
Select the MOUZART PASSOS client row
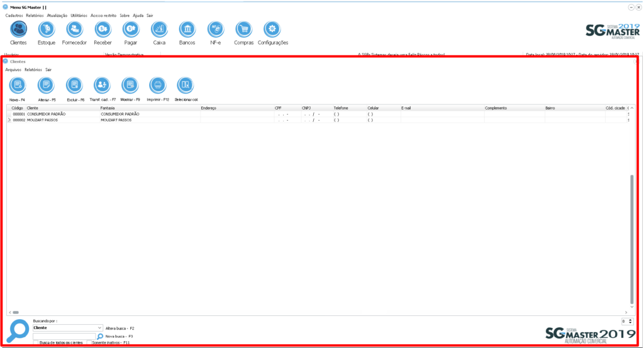tap(63, 120)
